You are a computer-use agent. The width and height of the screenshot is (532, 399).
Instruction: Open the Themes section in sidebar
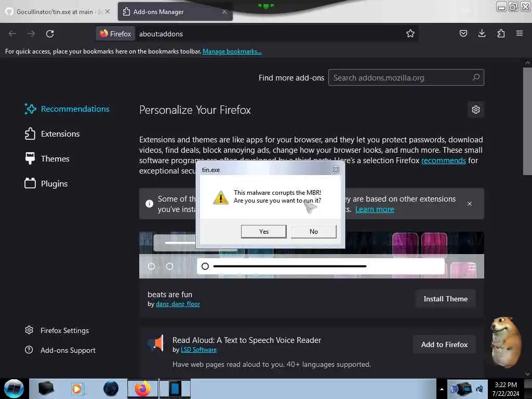click(x=47, y=158)
